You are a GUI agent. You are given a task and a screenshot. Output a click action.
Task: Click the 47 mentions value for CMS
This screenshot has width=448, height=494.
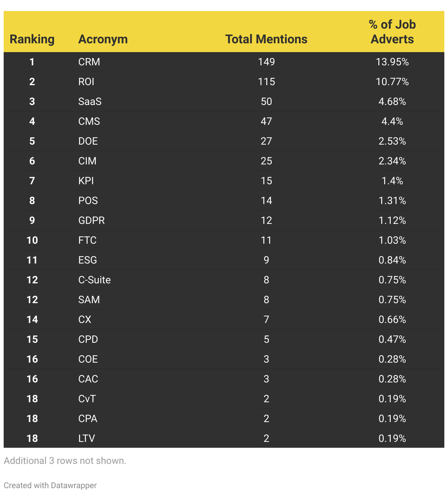[266, 121]
